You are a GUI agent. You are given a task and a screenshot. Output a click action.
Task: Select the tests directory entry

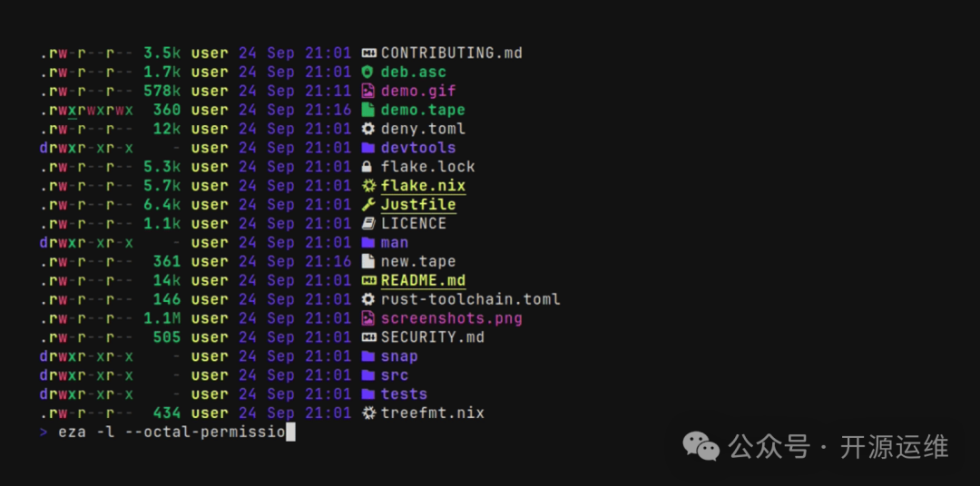[404, 394]
